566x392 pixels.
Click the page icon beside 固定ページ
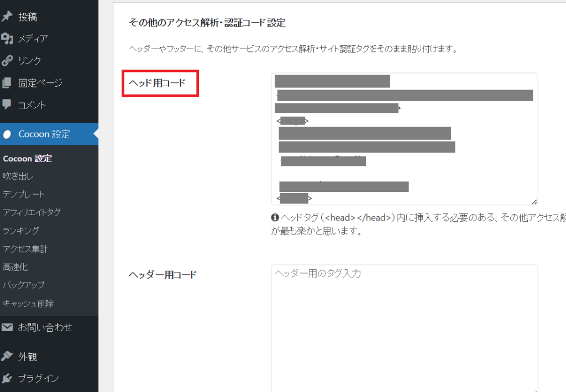[7, 83]
